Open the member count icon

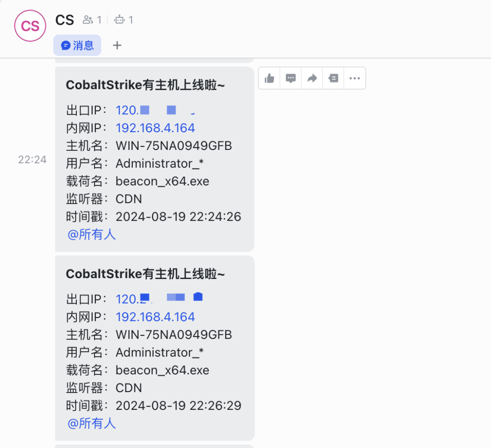pos(88,20)
